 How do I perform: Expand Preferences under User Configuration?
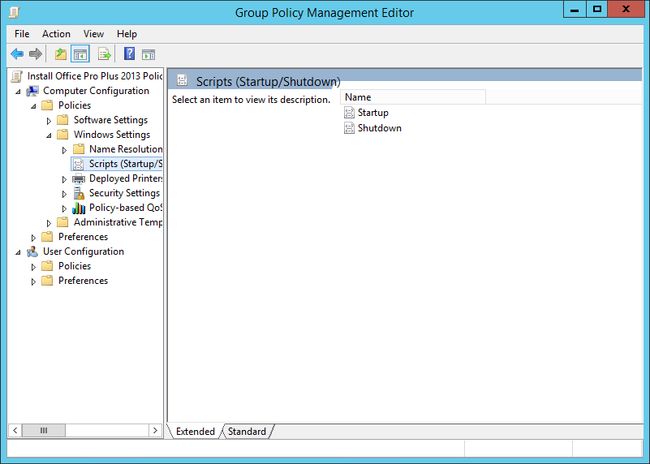click(x=33, y=282)
